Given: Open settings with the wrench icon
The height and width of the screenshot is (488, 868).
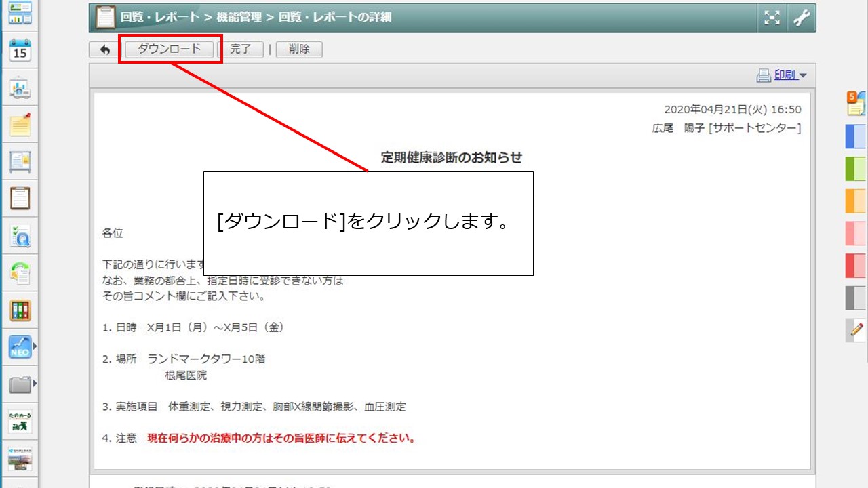Looking at the screenshot, I should pyautogui.click(x=802, y=18).
